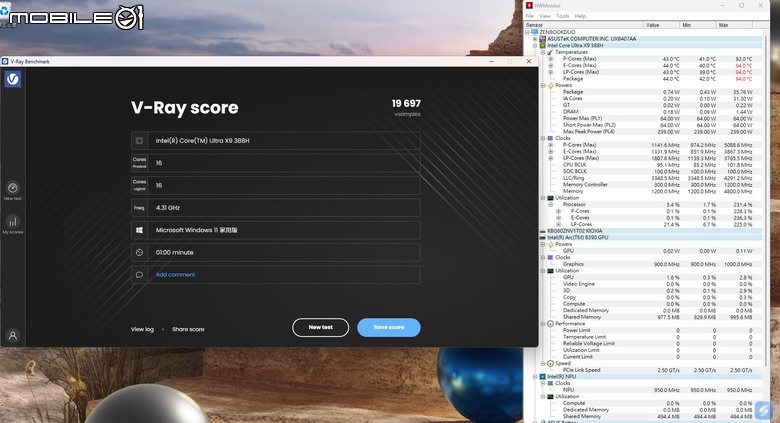780x423 pixels.
Task: Select the Temperature Limit row under Performance
Action: point(648,337)
